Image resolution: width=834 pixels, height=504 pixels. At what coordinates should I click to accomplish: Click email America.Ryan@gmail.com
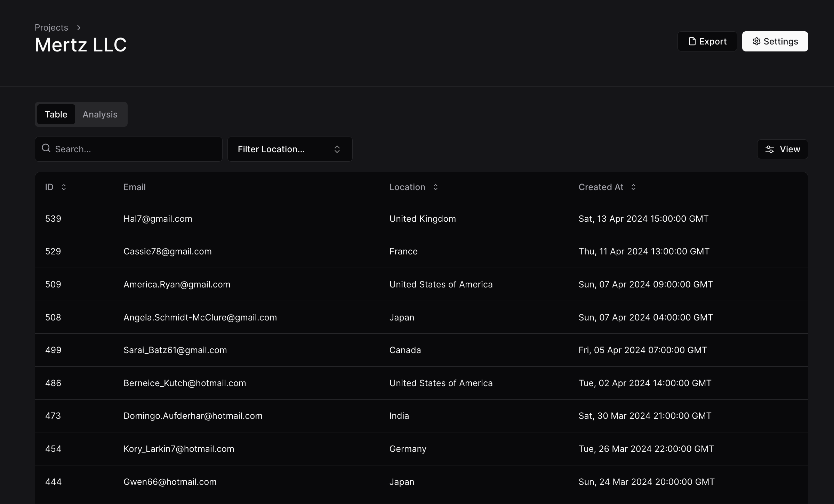pyautogui.click(x=177, y=284)
